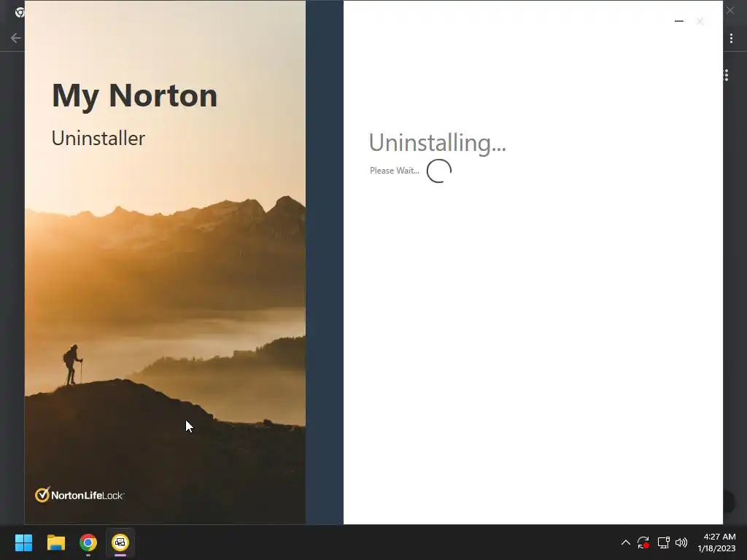Screen dimensions: 747x560
Task: Click the "Uninstaller" subtitle text
Action: pyautogui.click(x=98, y=138)
